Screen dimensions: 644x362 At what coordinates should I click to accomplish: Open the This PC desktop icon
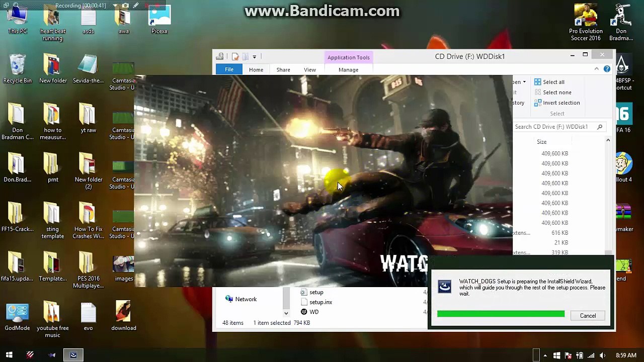click(x=17, y=20)
